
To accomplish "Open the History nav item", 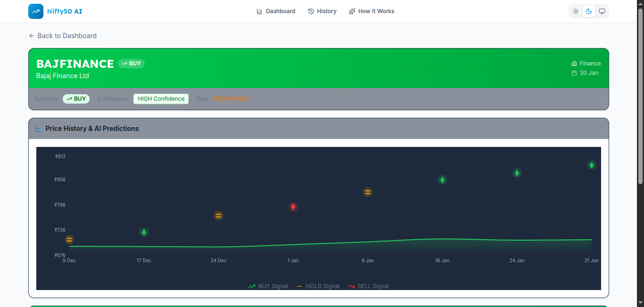I will click(322, 11).
